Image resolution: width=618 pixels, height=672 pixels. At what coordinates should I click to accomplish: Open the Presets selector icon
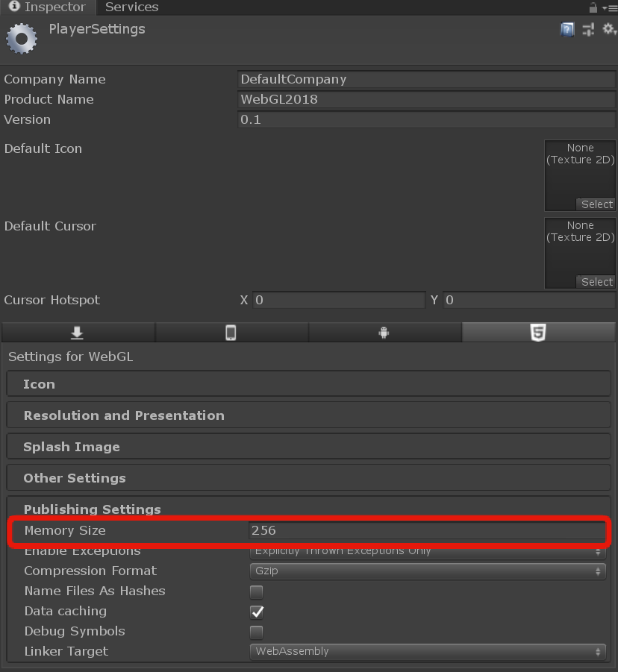pyautogui.click(x=587, y=29)
